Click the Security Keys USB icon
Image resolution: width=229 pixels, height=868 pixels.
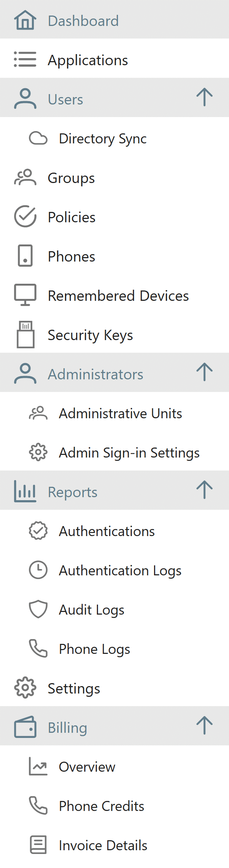tap(25, 334)
